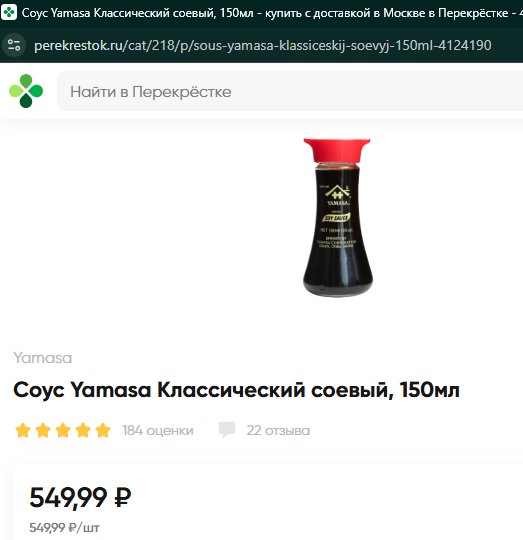Focus the 'Найти в Перекрёстке' search field

coord(290,91)
